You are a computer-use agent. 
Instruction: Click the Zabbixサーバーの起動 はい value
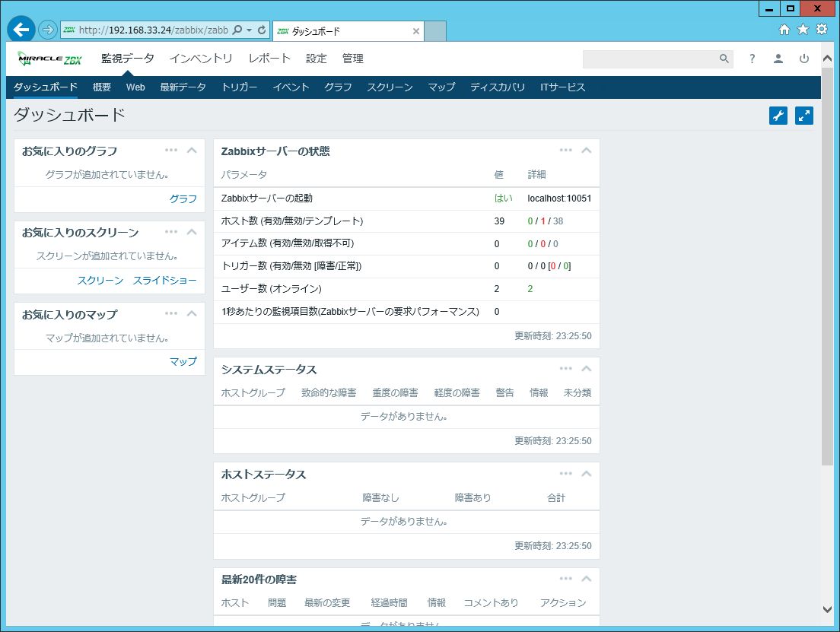coord(503,198)
